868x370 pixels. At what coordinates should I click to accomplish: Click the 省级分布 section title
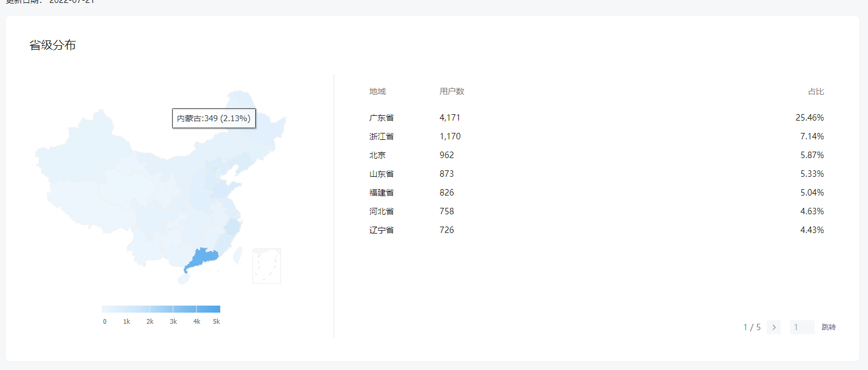coord(53,45)
